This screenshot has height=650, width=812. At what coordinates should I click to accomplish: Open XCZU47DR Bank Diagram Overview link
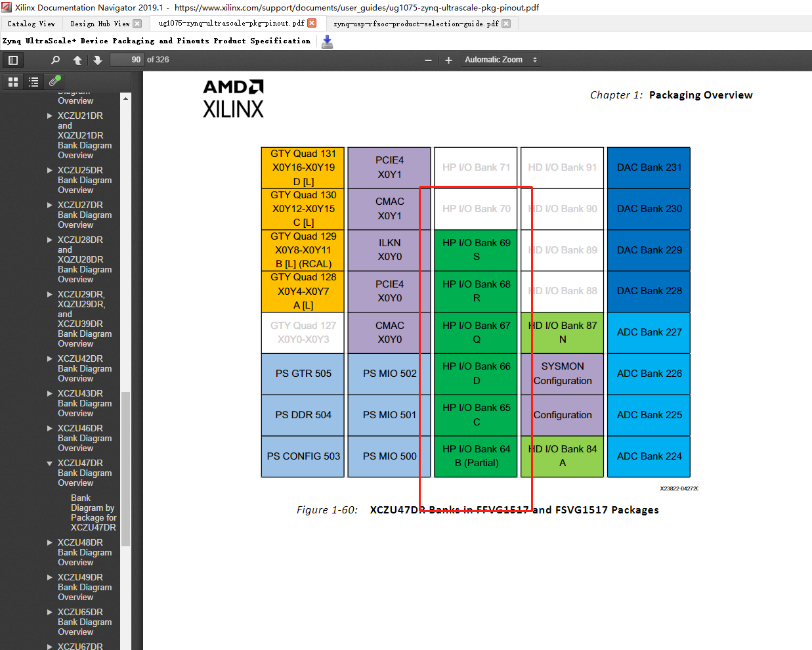click(85, 473)
